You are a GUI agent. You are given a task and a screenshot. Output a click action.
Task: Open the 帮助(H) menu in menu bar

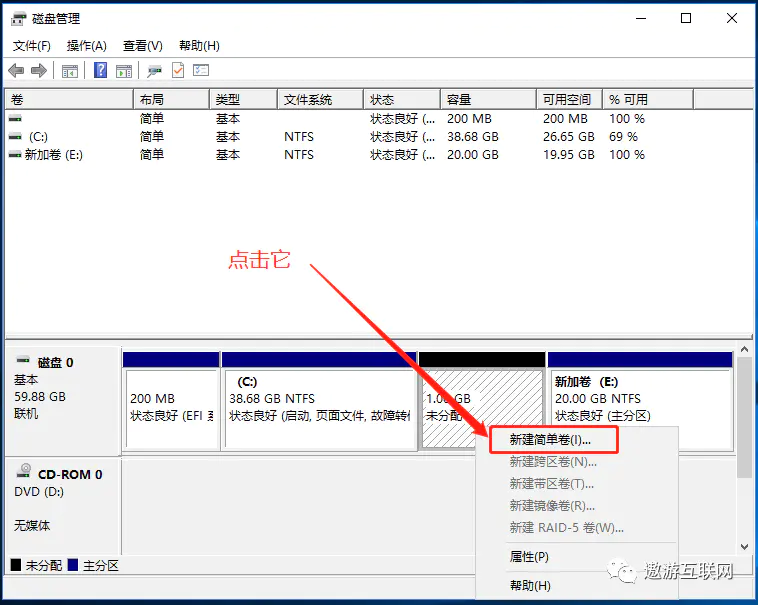pyautogui.click(x=199, y=46)
